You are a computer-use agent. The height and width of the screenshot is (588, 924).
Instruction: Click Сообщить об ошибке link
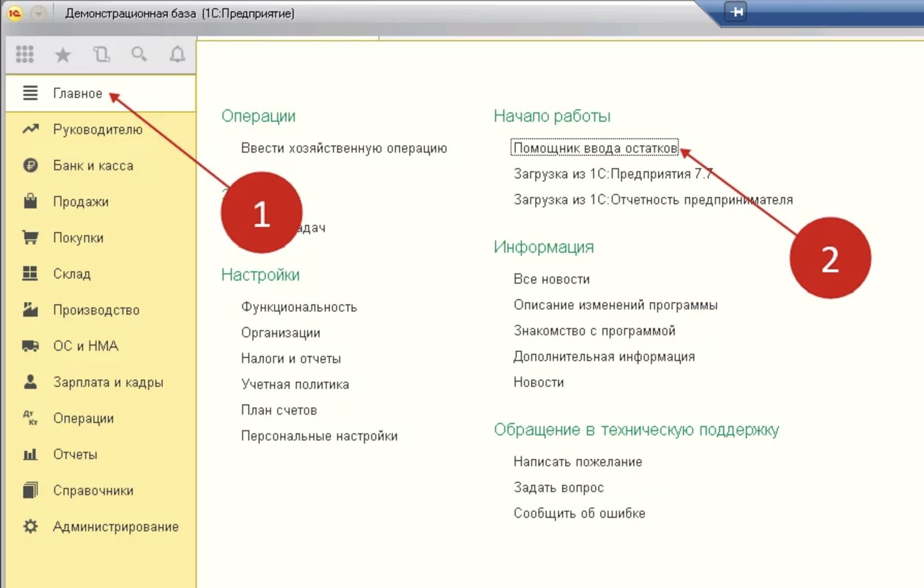click(x=579, y=513)
